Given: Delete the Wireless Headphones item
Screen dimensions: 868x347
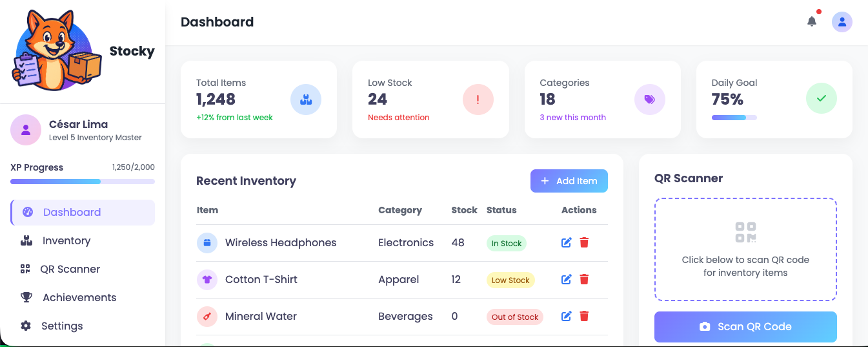Looking at the screenshot, I should pyautogui.click(x=584, y=243).
